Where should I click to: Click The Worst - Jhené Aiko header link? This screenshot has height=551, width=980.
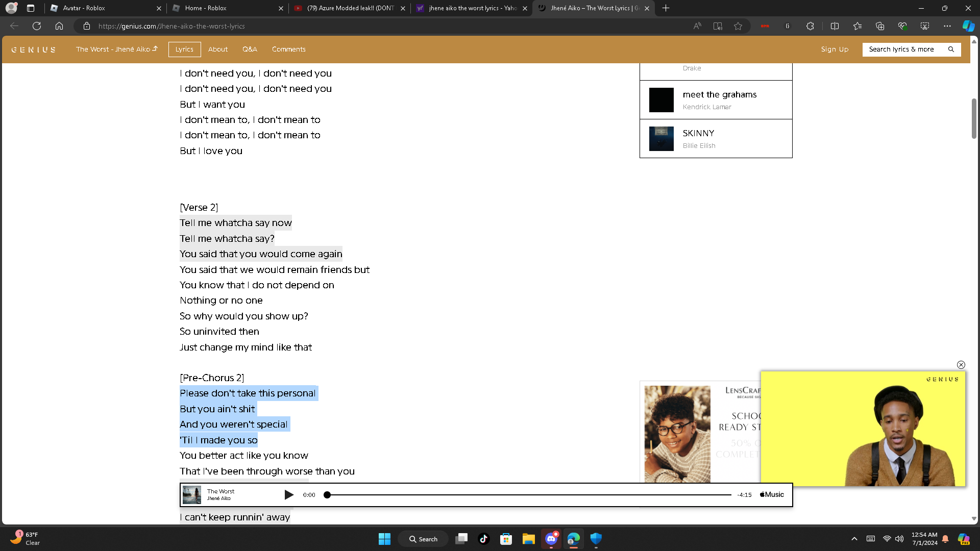pyautogui.click(x=117, y=49)
